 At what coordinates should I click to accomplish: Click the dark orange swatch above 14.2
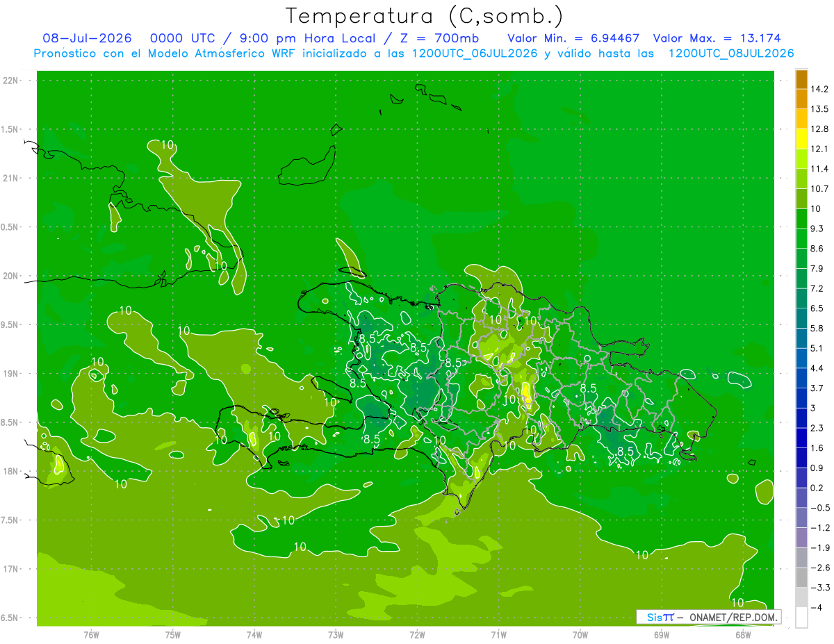coord(802,79)
